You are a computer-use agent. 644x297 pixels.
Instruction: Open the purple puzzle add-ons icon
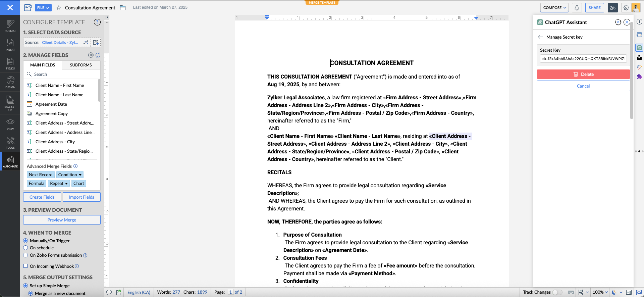point(639,77)
